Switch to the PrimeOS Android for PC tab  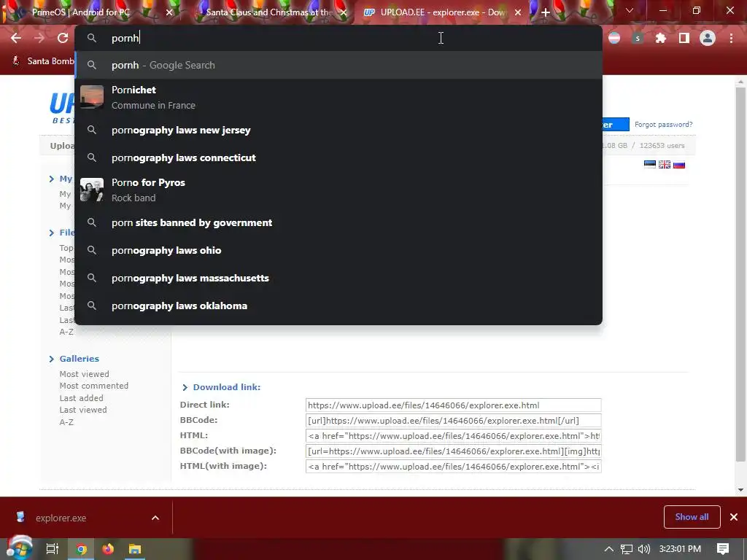tap(80, 12)
